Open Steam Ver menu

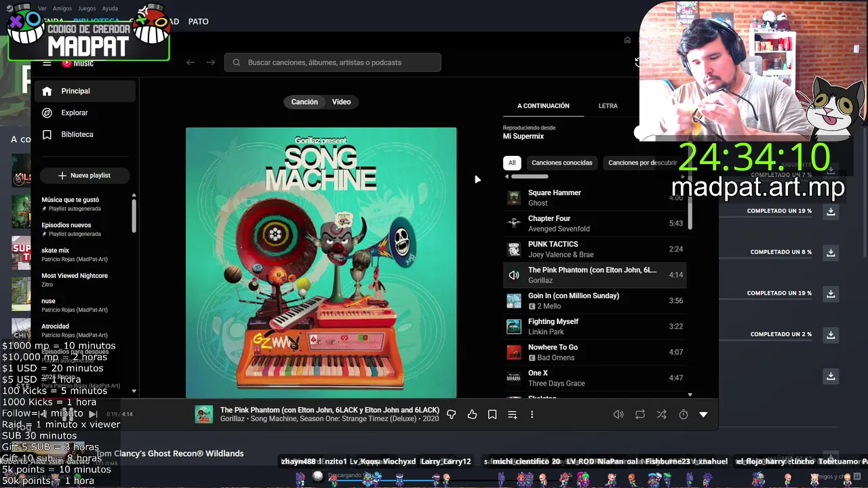43,9
